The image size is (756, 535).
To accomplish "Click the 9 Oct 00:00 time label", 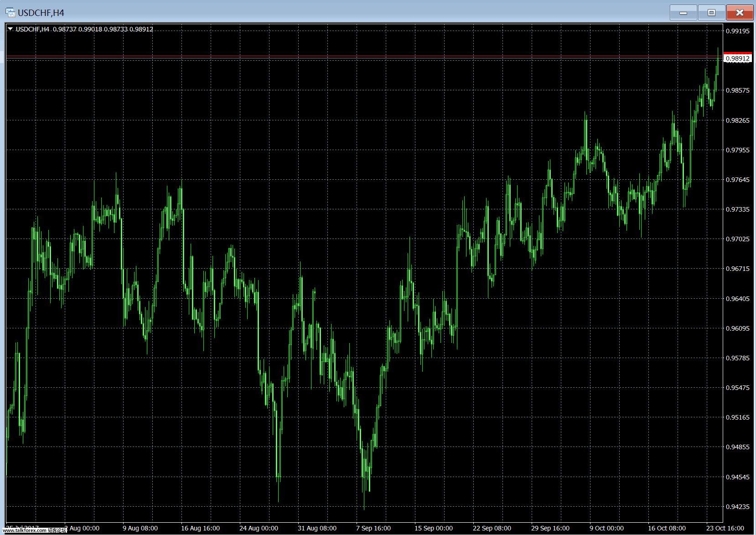I will click(606, 528).
